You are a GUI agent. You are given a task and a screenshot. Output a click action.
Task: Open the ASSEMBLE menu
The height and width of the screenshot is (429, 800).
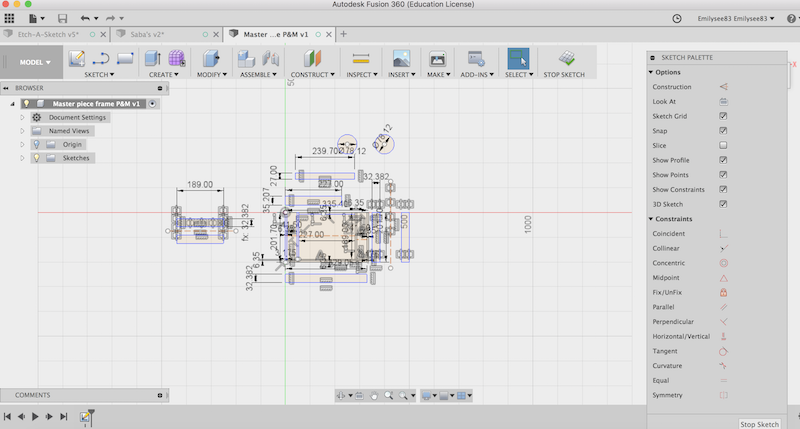point(258,74)
